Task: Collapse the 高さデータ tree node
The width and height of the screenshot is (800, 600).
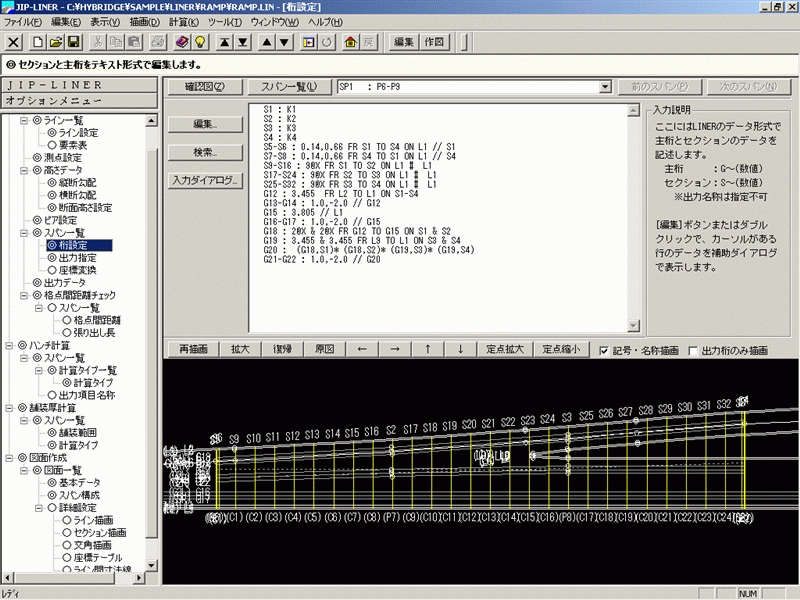Action: click(x=24, y=170)
